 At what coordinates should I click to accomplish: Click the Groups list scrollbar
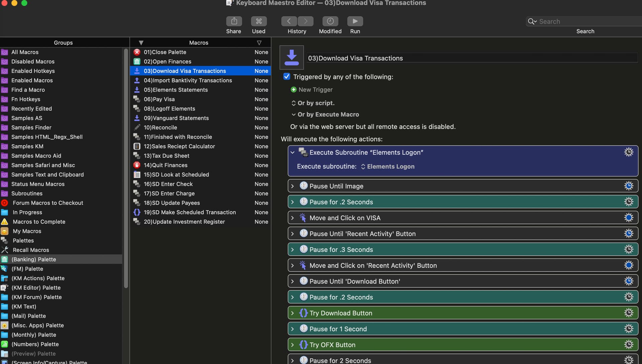[x=126, y=167]
